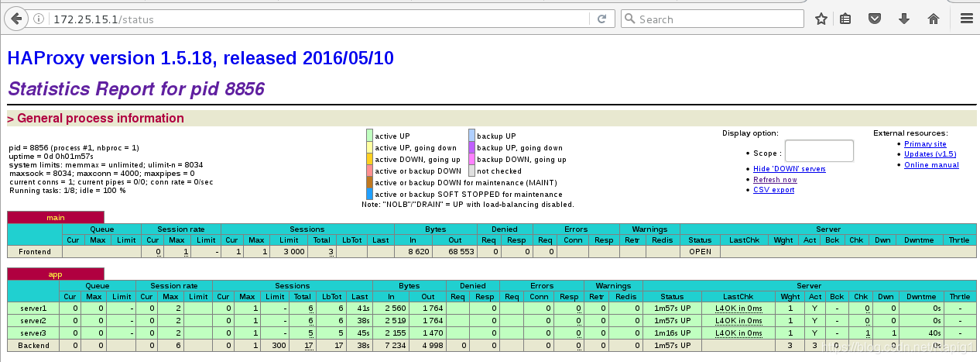Image resolution: width=980 pixels, height=362 pixels.
Task: Click the orange 'active DOWN, going up' swatch
Action: [x=369, y=159]
